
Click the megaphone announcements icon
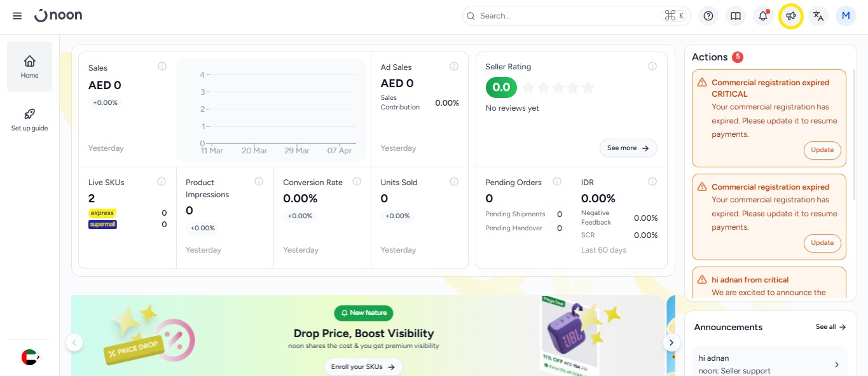790,16
